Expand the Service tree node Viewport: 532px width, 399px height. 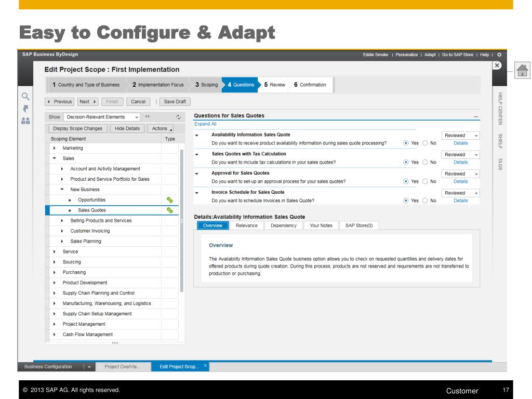pyautogui.click(x=54, y=252)
